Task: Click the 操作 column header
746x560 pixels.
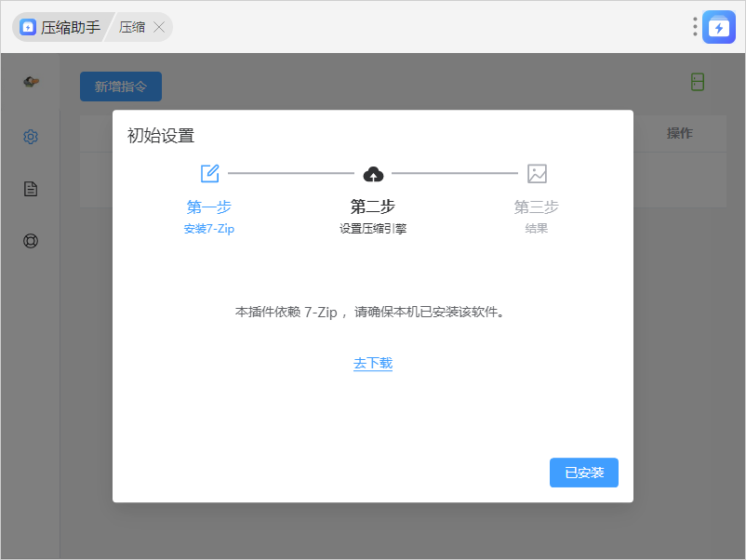Action: 679,133
